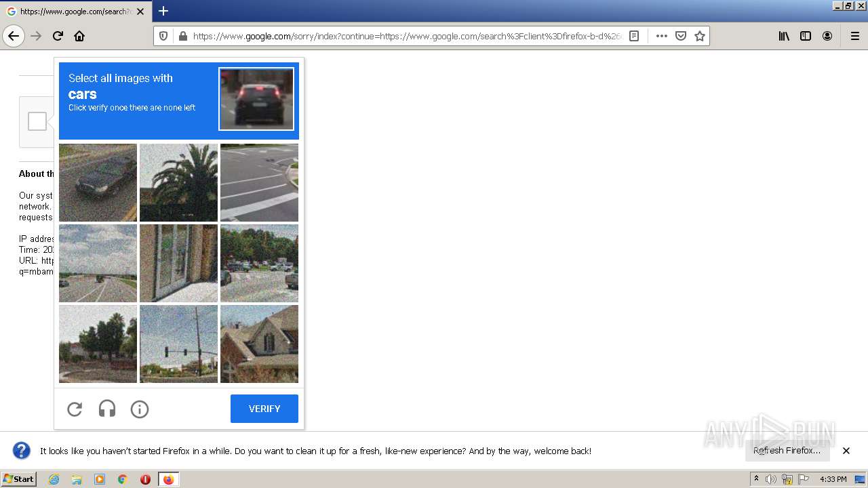The height and width of the screenshot is (488, 868).
Task: Open page actions three-dot menu
Action: pos(662,36)
